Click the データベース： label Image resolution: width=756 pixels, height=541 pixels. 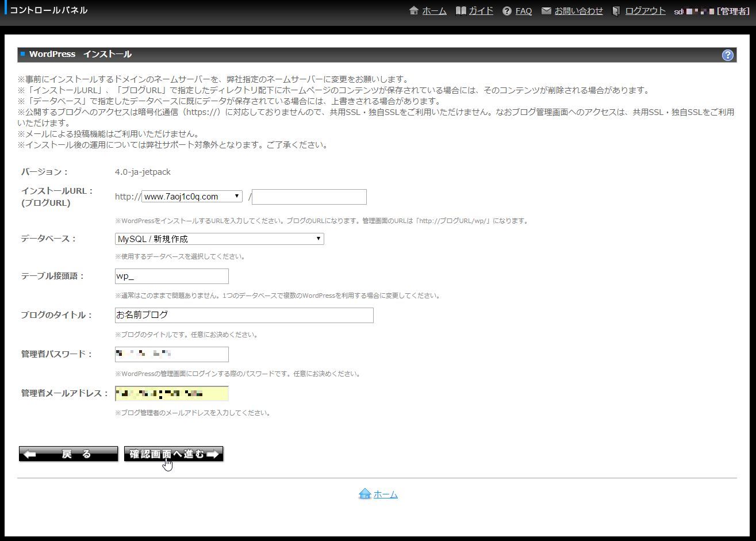coord(49,239)
